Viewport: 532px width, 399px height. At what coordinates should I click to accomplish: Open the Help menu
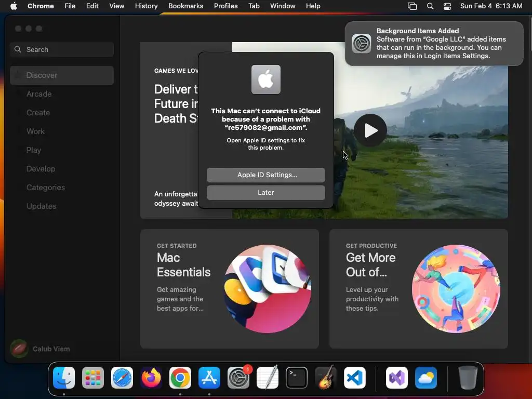point(313,6)
